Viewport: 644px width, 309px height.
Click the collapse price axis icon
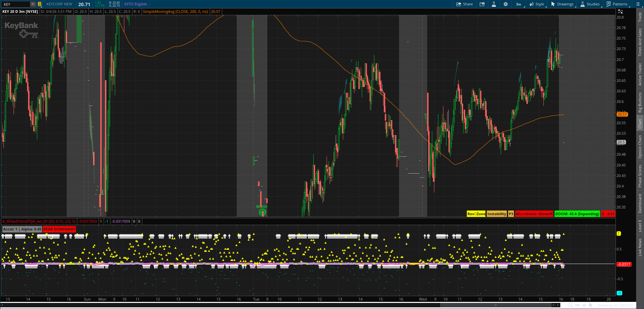620,12
